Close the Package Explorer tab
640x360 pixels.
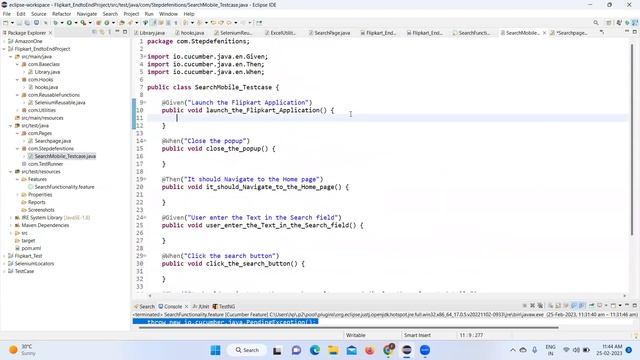pos(50,33)
